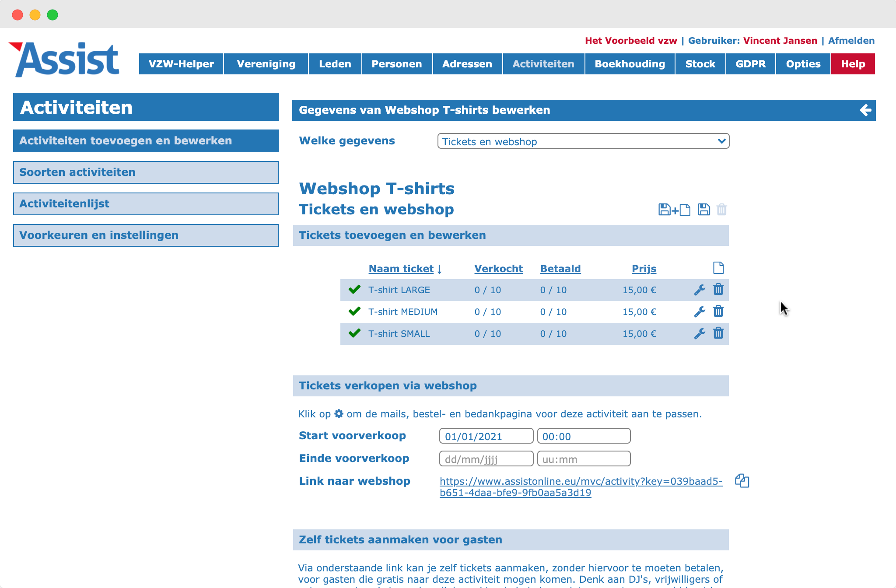
Task: Edit T-shirt MEDIUM with the wrench icon
Action: coord(700,311)
